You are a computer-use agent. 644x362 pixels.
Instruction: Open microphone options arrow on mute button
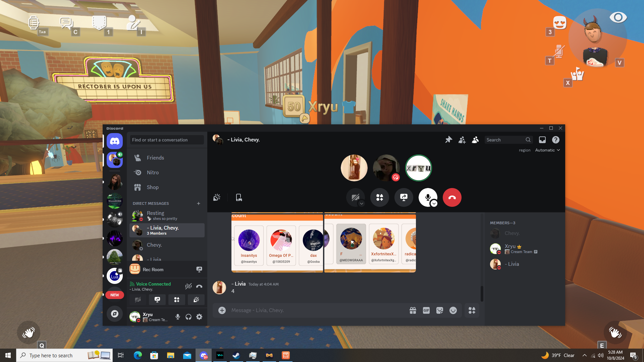click(434, 203)
